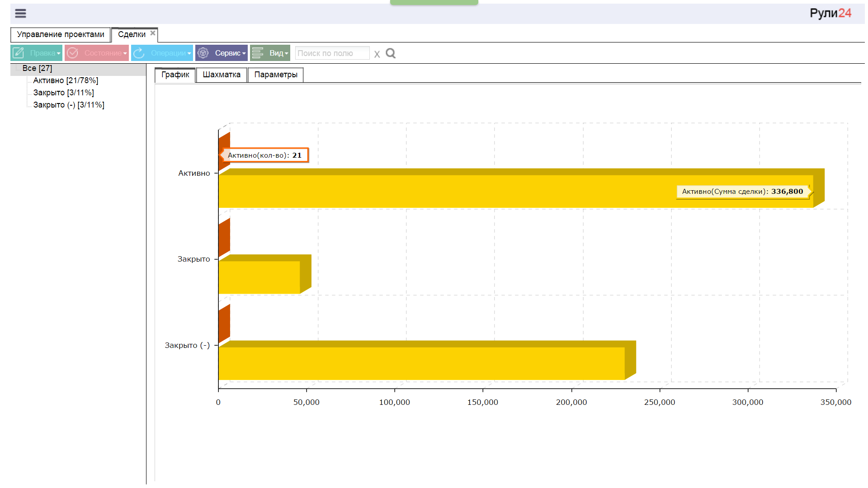Image resolution: width=868 pixels, height=488 pixels.
Task: Close the Сделки tab
Action: coord(153,33)
